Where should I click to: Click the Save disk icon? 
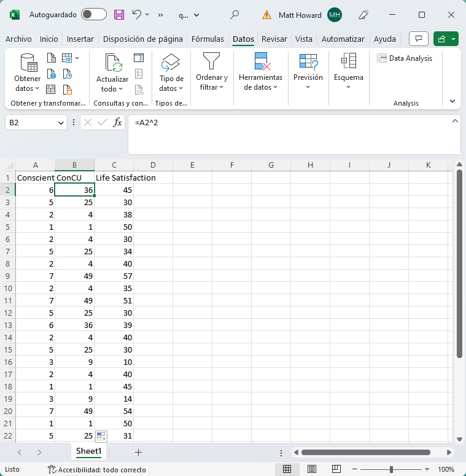119,14
